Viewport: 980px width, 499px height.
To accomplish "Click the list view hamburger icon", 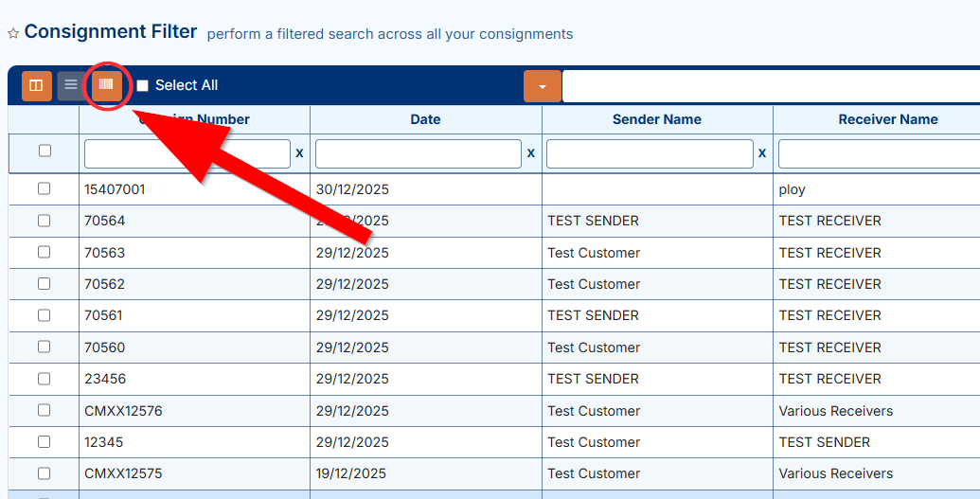I will [71, 85].
